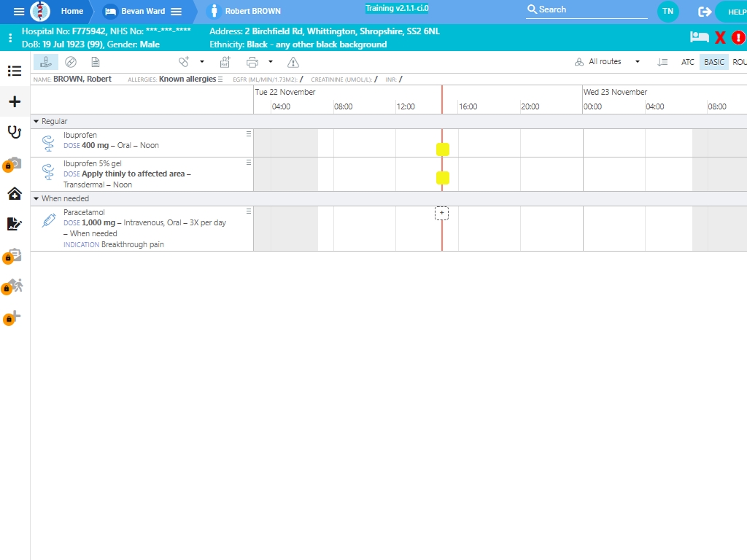Click the Ibuprofen oral therapy icon
The image size is (747, 560).
48,143
